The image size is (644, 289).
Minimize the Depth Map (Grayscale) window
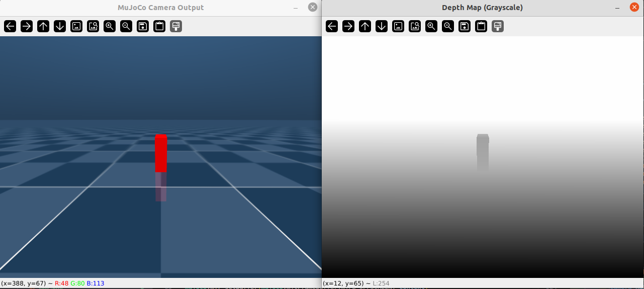[618, 8]
